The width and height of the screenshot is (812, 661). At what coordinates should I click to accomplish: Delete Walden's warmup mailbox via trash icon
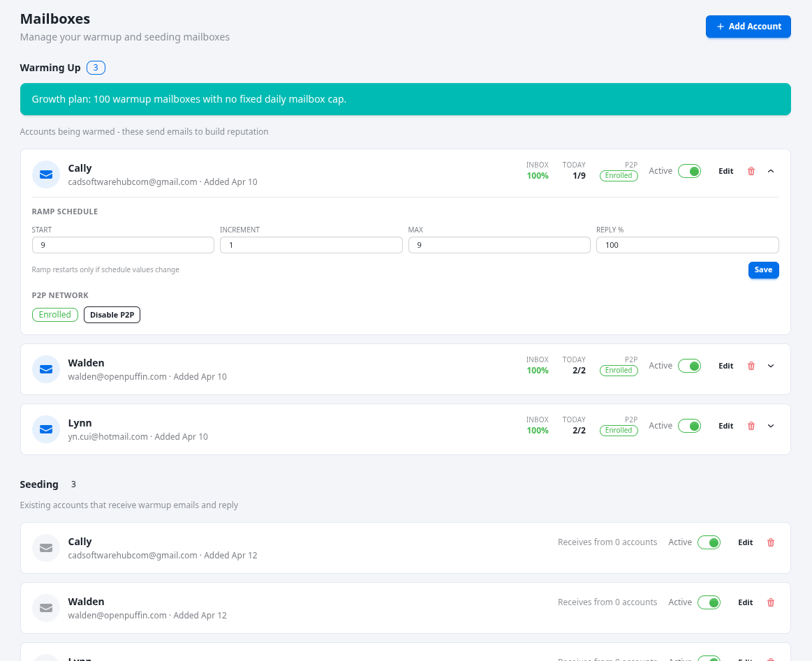pyautogui.click(x=751, y=366)
